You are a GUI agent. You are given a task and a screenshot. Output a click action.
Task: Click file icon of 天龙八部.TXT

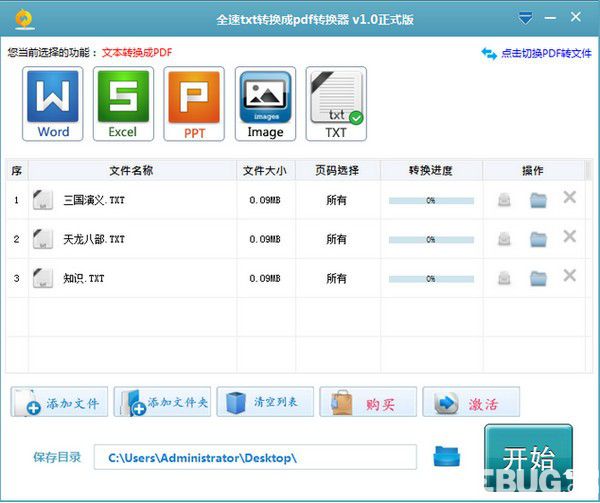click(42, 239)
